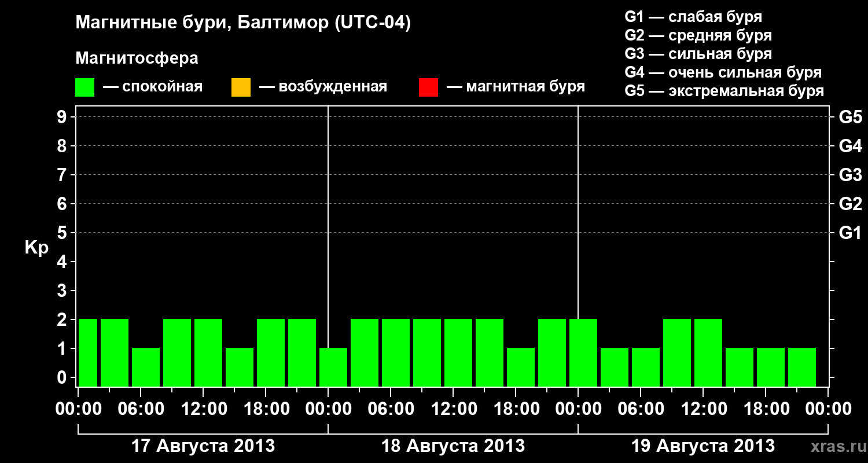Click the Kp bar starting 18:00 on 18 August

pos(521,367)
